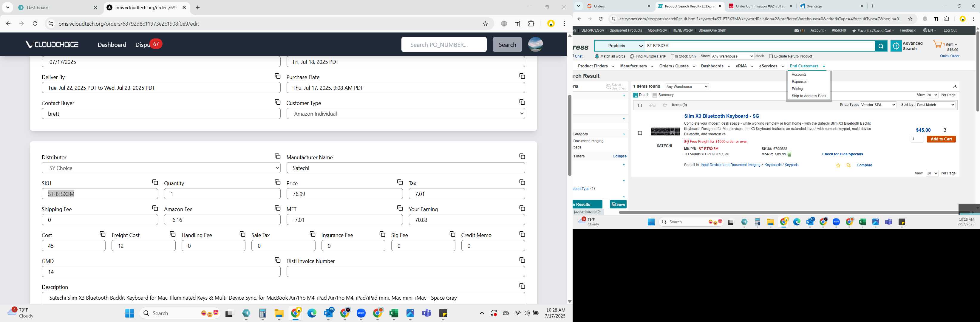Open Quick Order link
Viewport: 980px width, 322px height.
point(950,56)
